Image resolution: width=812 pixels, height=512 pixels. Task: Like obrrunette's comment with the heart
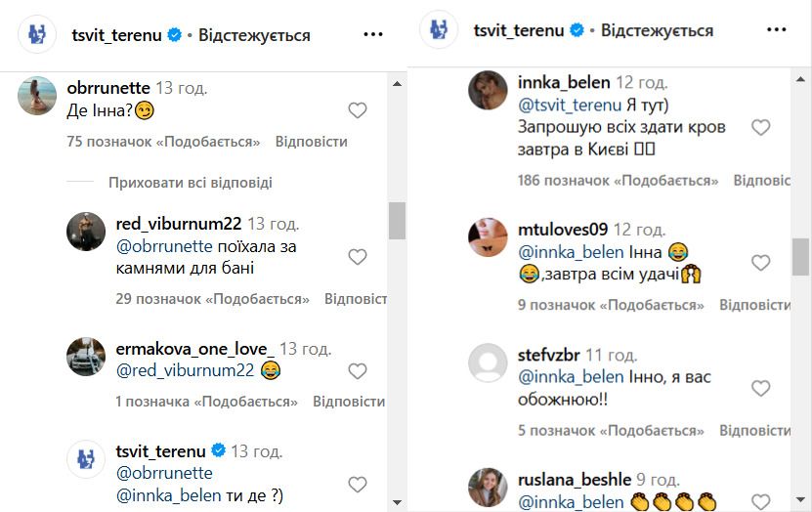358,110
